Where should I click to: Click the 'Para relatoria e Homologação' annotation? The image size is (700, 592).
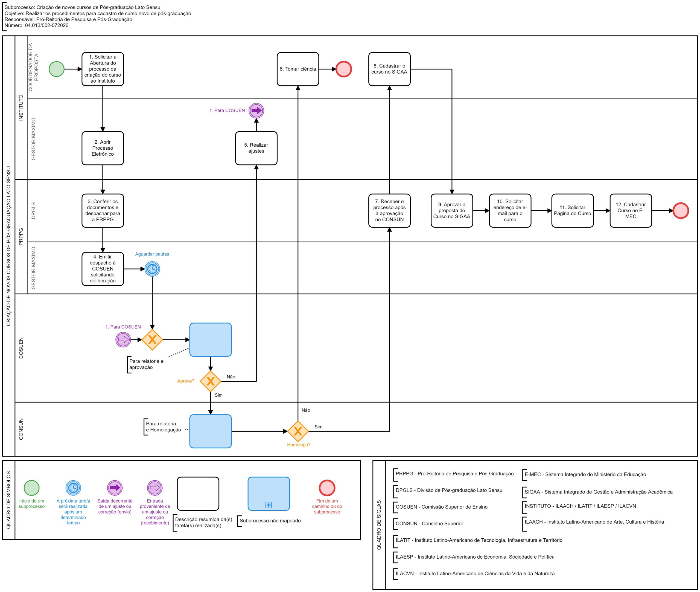[163, 427]
